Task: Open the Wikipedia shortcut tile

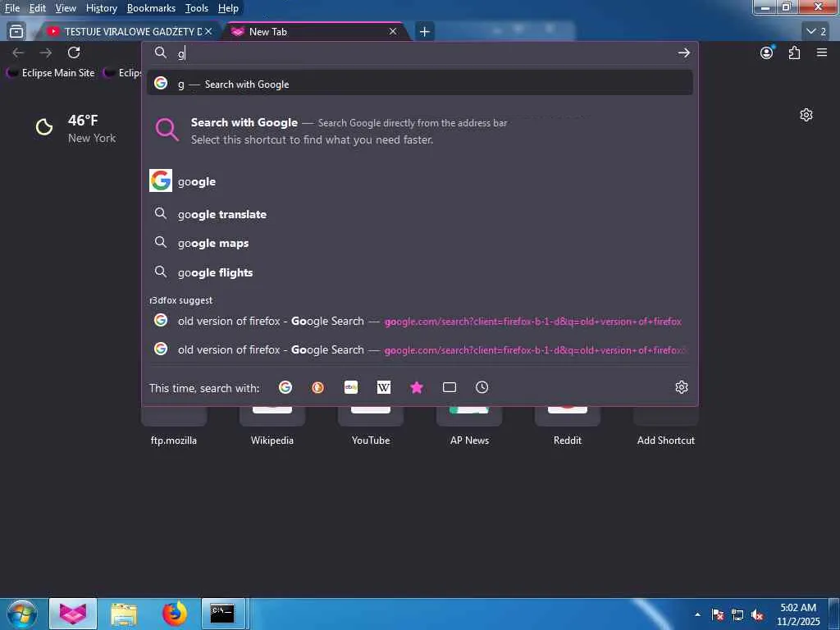Action: (x=272, y=426)
